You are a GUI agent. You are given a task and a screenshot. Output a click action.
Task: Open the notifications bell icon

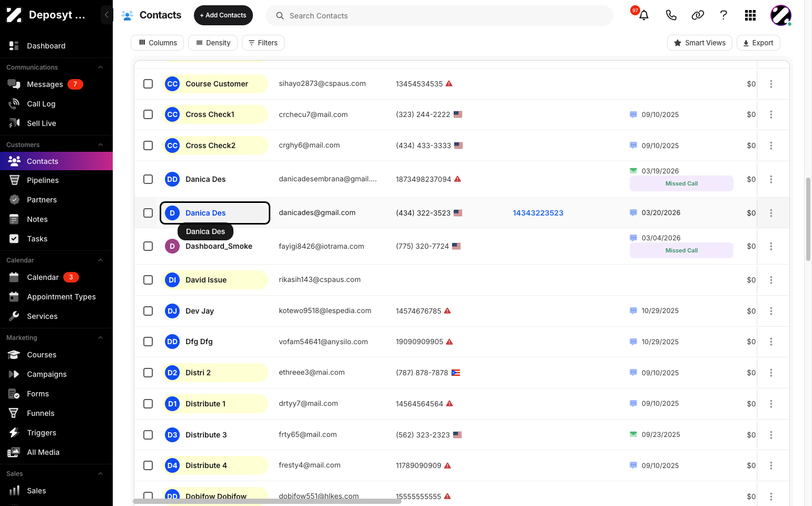[643, 15]
